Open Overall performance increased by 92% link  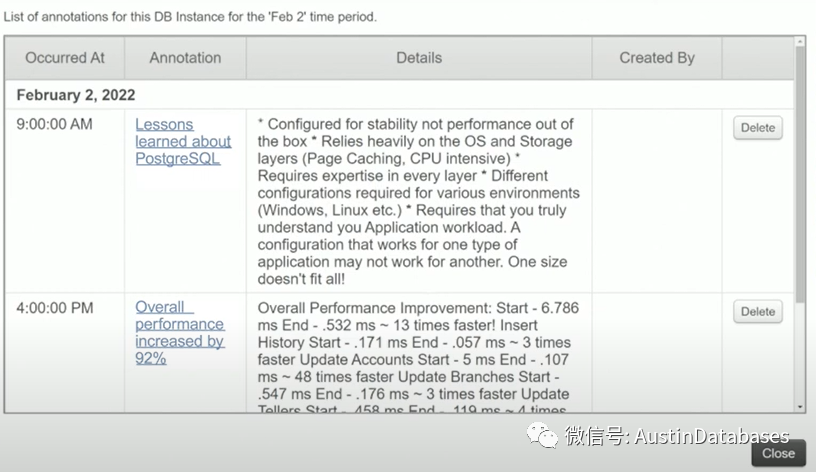pos(180,333)
